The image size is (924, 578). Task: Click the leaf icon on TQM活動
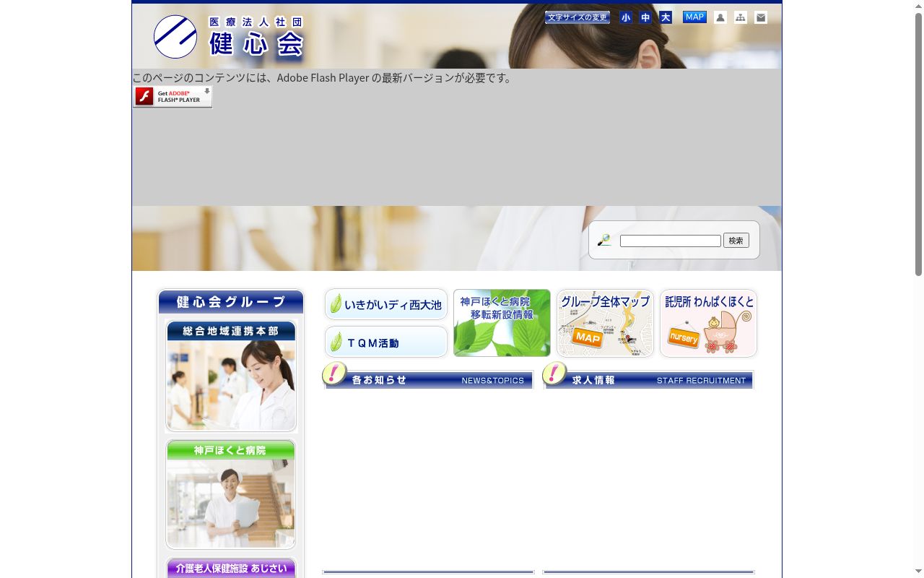point(336,342)
